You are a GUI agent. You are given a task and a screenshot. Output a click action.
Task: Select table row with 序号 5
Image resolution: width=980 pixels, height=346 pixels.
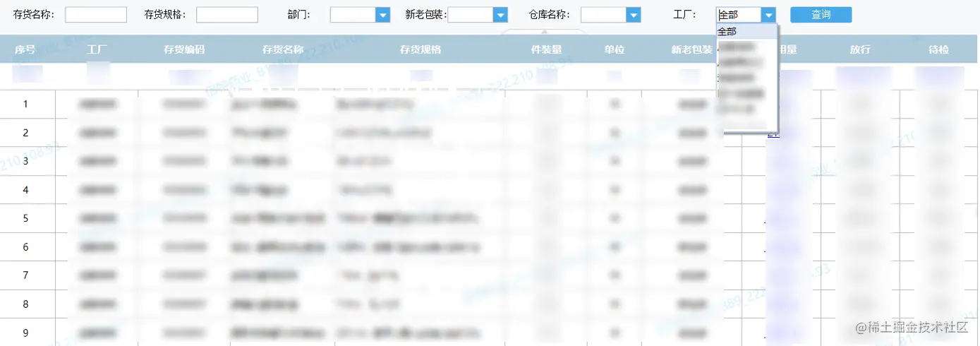tap(490, 218)
